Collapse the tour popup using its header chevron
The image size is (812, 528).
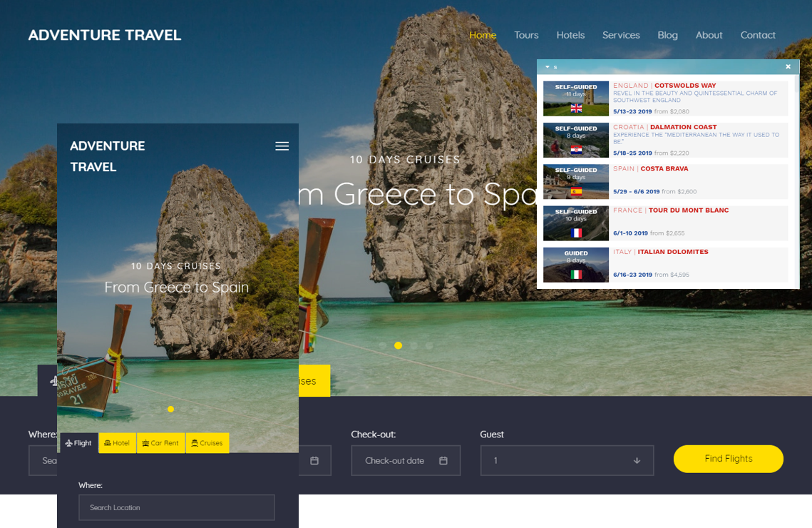coord(548,66)
